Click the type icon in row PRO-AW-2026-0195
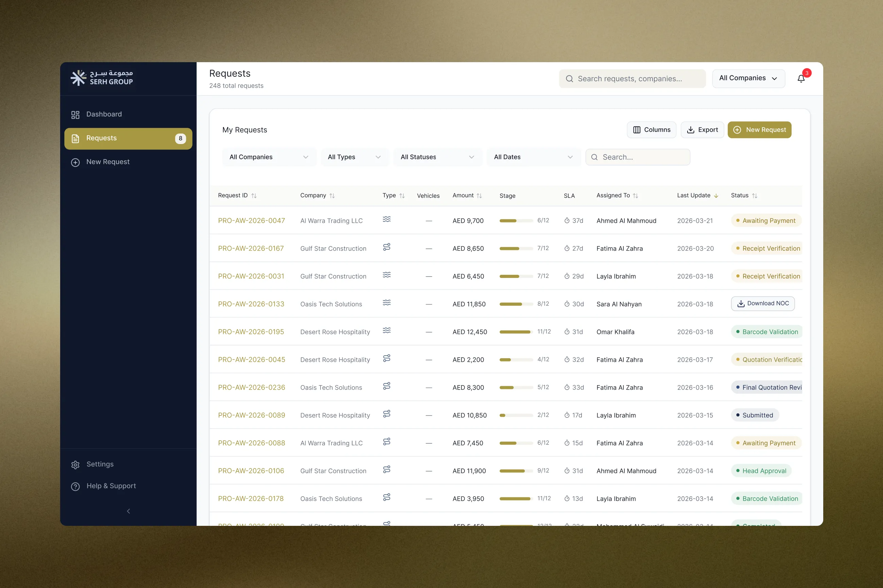883x588 pixels. tap(387, 331)
